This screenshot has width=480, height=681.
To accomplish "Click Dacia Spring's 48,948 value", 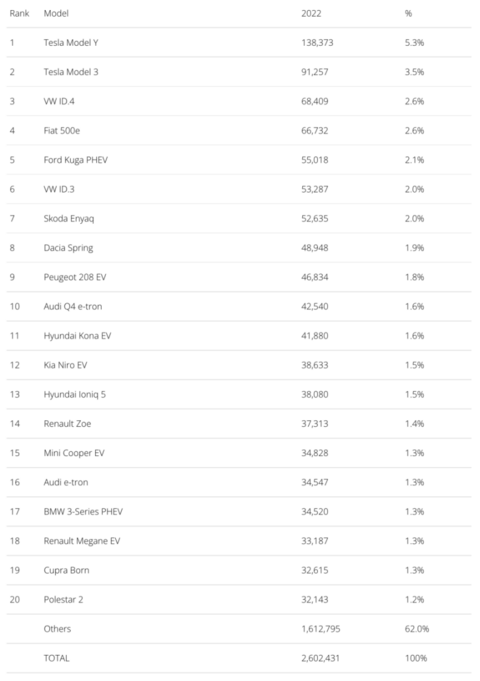I will [x=315, y=248].
